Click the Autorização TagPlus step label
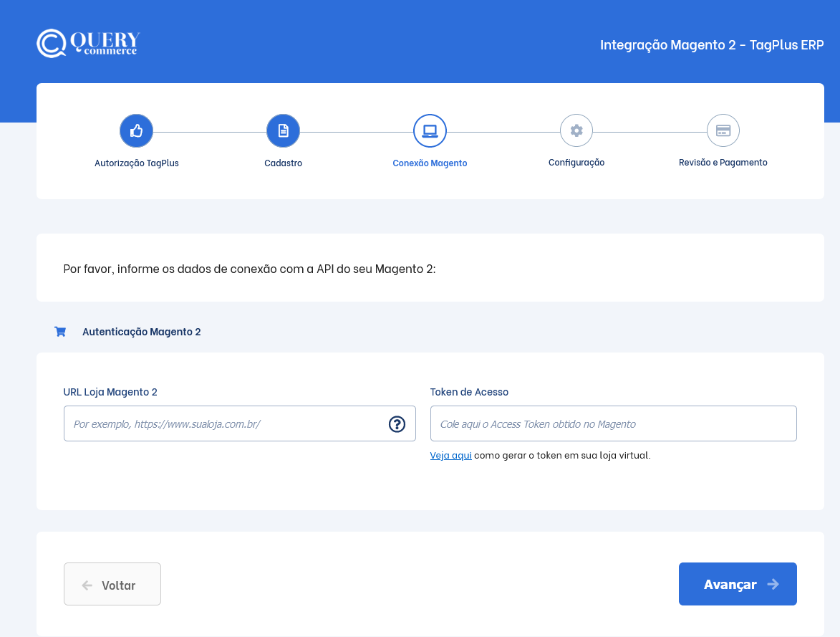Image resolution: width=840 pixels, height=637 pixels. click(137, 163)
